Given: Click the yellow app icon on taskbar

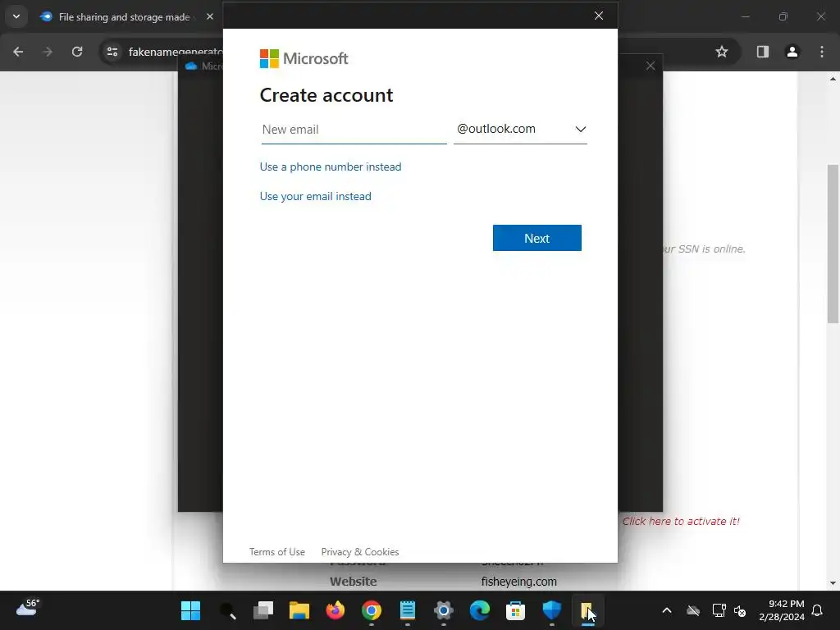Looking at the screenshot, I should [x=587, y=610].
